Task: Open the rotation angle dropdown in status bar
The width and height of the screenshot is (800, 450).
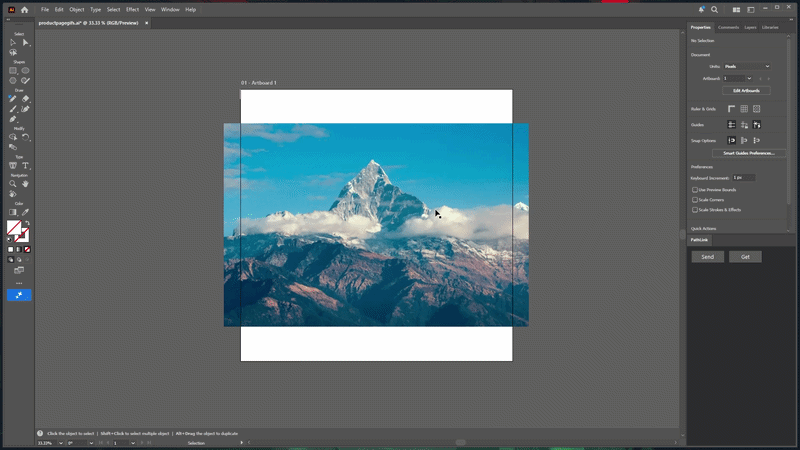Action: pos(91,443)
